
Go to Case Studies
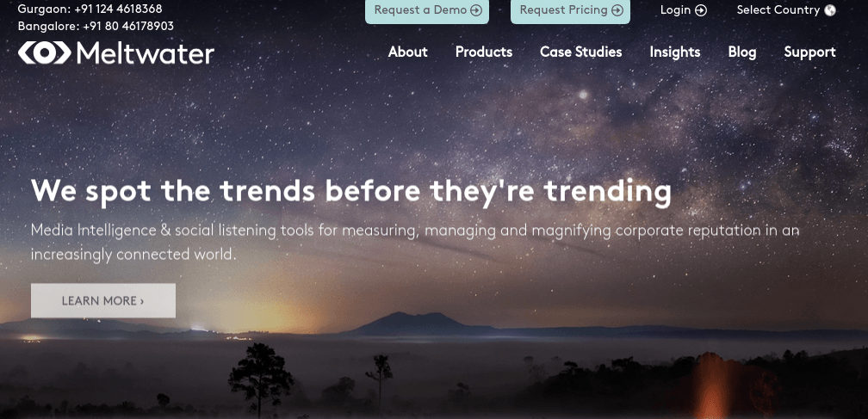pos(580,52)
